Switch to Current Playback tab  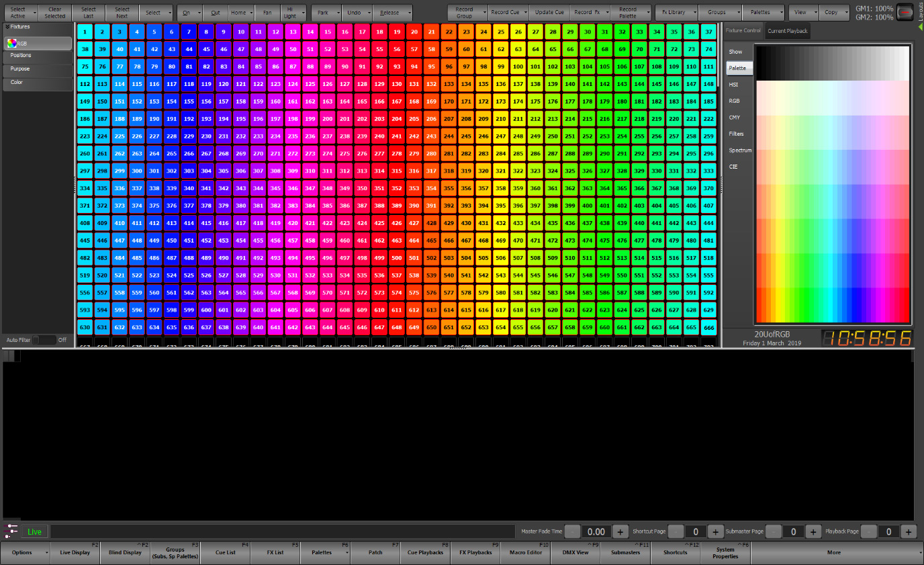tap(788, 31)
